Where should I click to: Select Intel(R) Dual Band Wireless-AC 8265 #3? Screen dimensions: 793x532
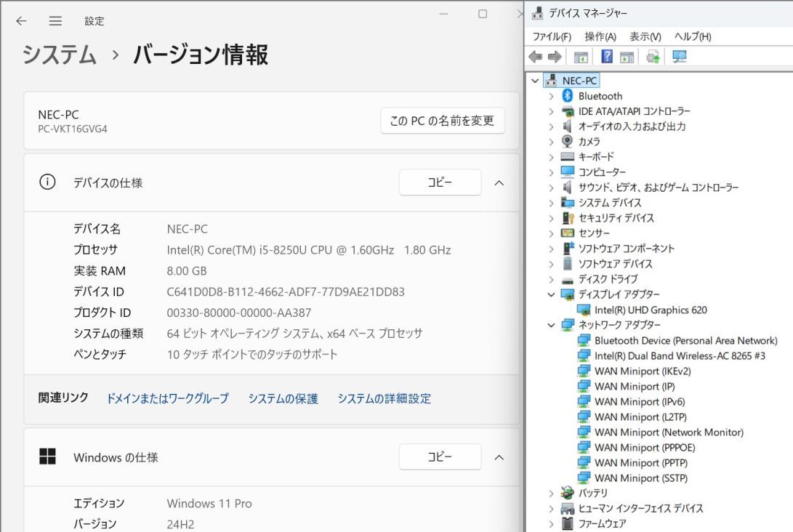pyautogui.click(x=680, y=355)
